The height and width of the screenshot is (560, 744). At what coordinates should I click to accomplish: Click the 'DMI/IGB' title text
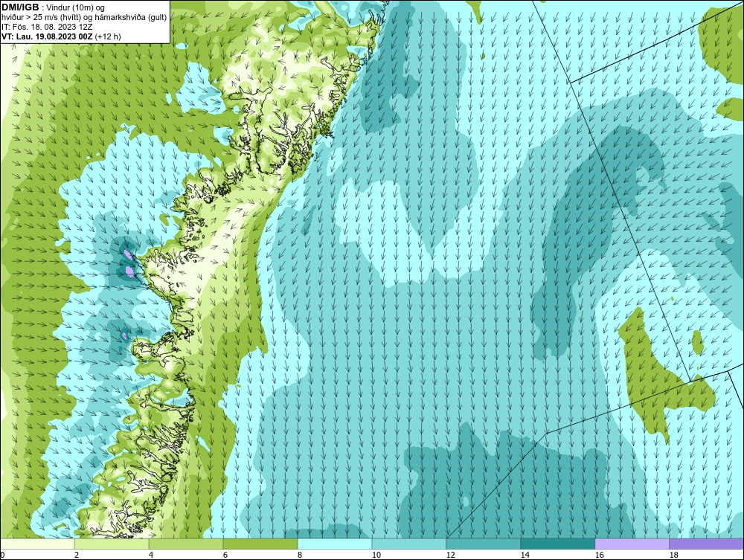pyautogui.click(x=20, y=7)
